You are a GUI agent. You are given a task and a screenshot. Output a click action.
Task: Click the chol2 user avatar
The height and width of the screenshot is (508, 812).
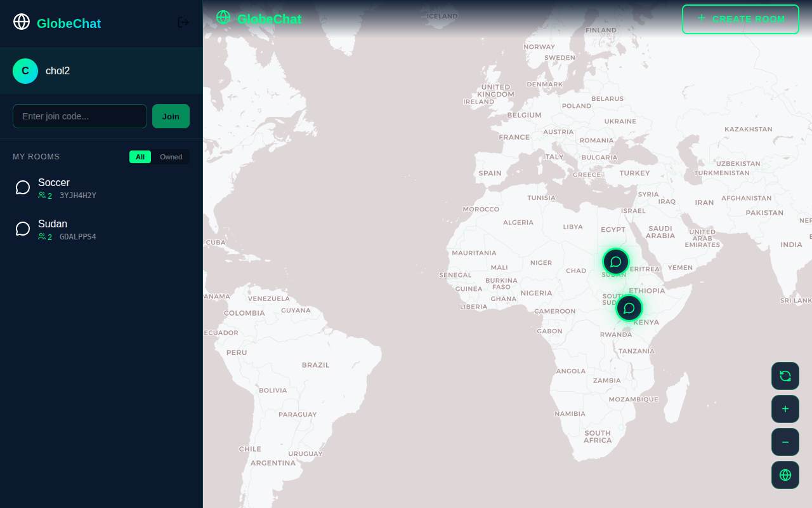point(25,70)
